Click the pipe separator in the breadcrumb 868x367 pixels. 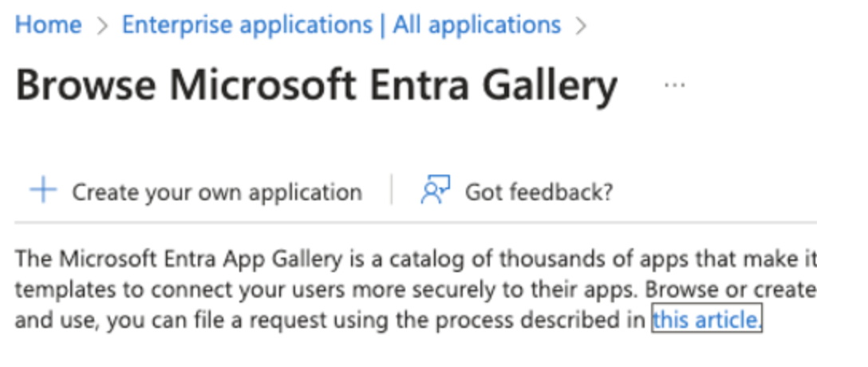(x=382, y=26)
